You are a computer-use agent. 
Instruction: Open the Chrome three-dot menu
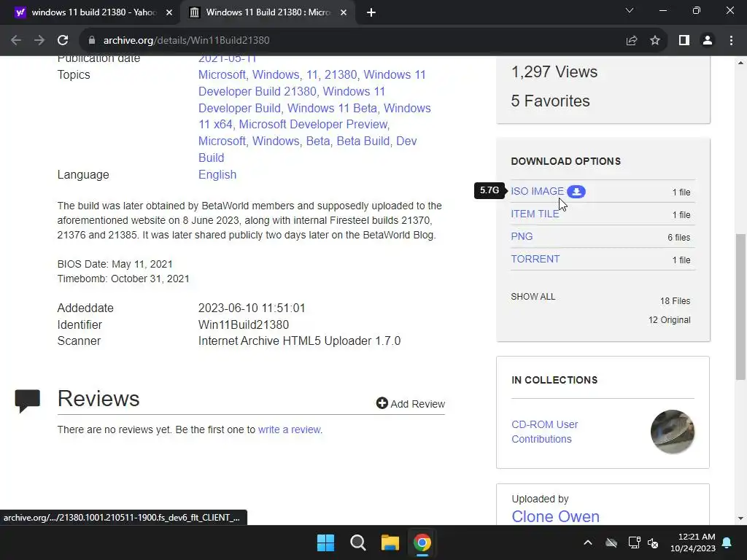pyautogui.click(x=731, y=41)
